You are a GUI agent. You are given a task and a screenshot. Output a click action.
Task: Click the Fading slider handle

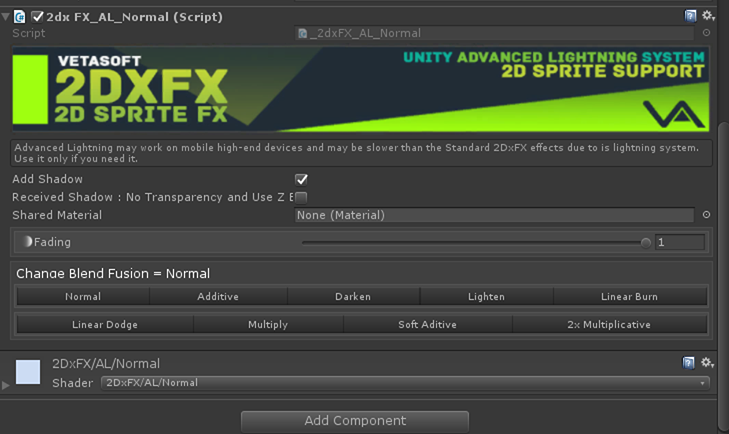coord(645,242)
